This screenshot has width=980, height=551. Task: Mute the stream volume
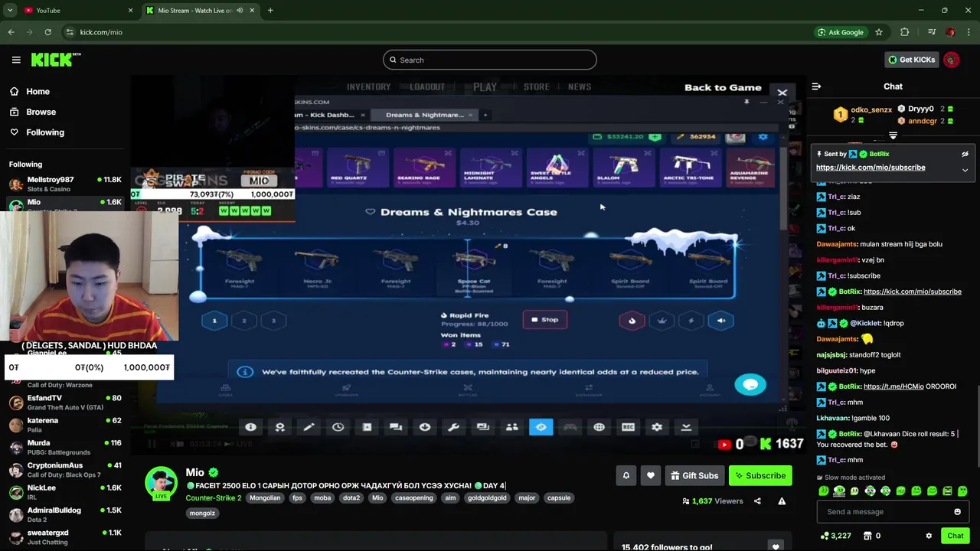[x=177, y=443]
